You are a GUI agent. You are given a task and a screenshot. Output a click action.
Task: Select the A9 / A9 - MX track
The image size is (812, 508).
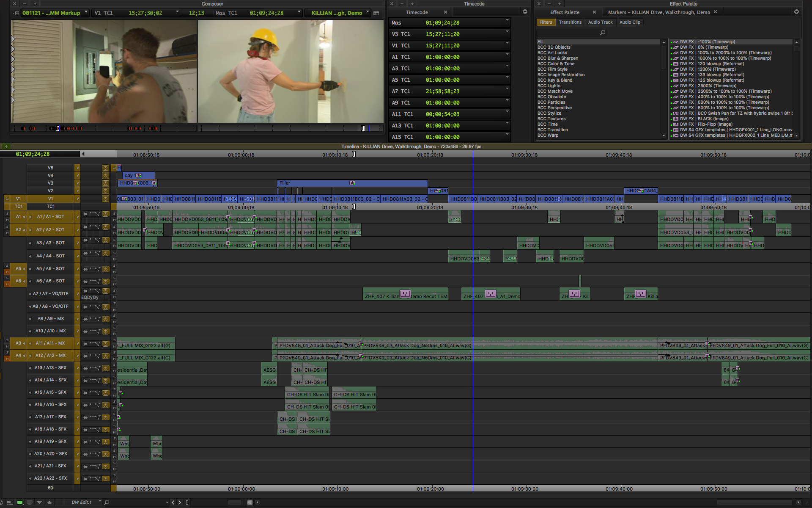50,319
